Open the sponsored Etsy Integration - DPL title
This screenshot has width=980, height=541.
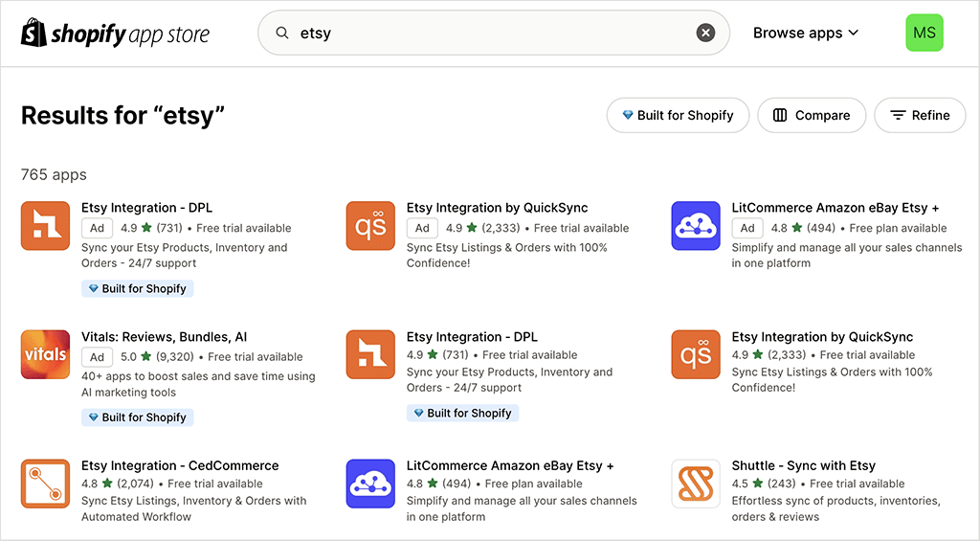click(x=146, y=208)
